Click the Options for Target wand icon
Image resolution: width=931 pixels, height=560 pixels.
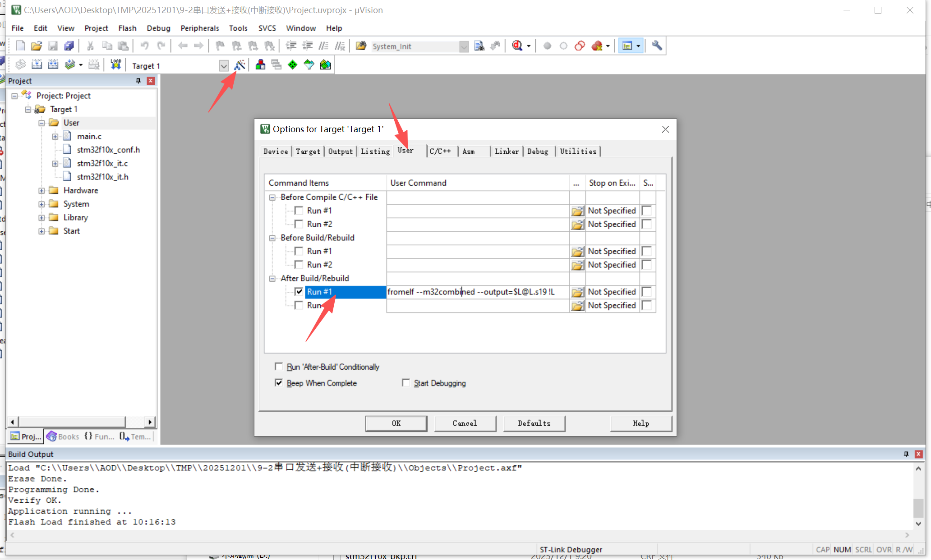240,65
